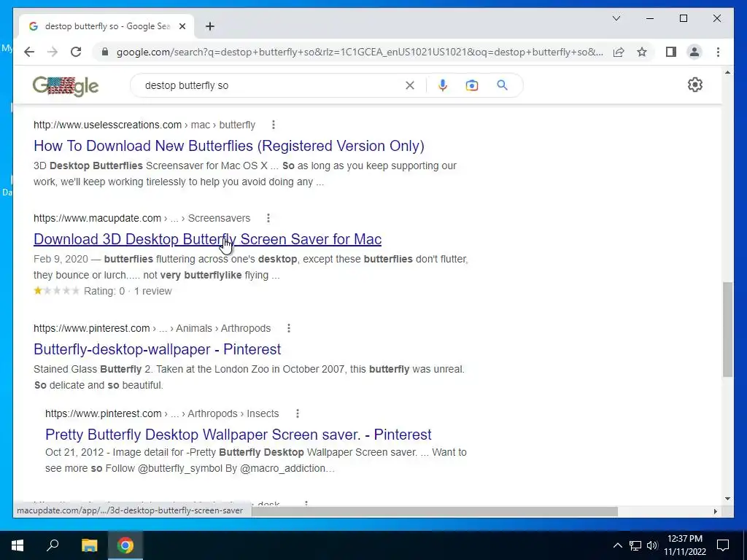Focus the browser address bar URL
Viewport: 747px width, 560px height.
click(x=360, y=52)
